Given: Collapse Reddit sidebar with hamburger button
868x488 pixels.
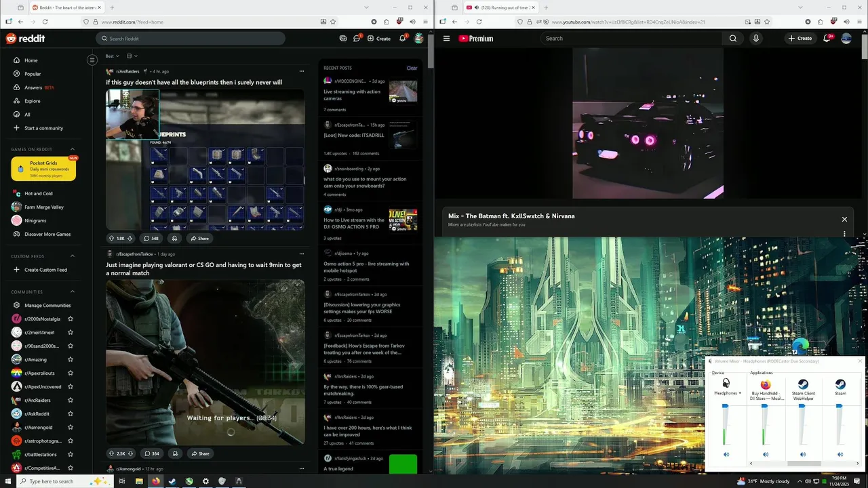Looking at the screenshot, I should pyautogui.click(x=92, y=60).
